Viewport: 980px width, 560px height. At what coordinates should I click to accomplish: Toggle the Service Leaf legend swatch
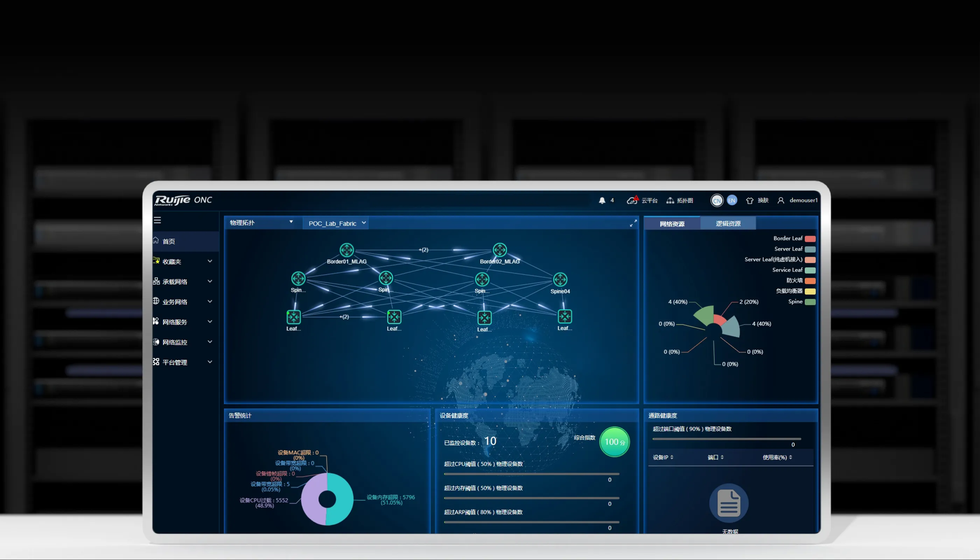810,271
